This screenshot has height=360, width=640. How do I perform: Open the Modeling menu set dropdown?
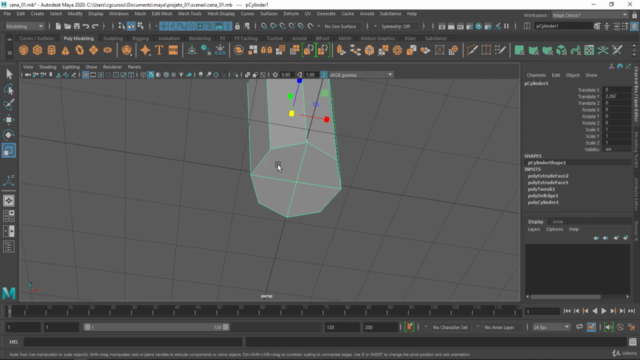point(25,26)
